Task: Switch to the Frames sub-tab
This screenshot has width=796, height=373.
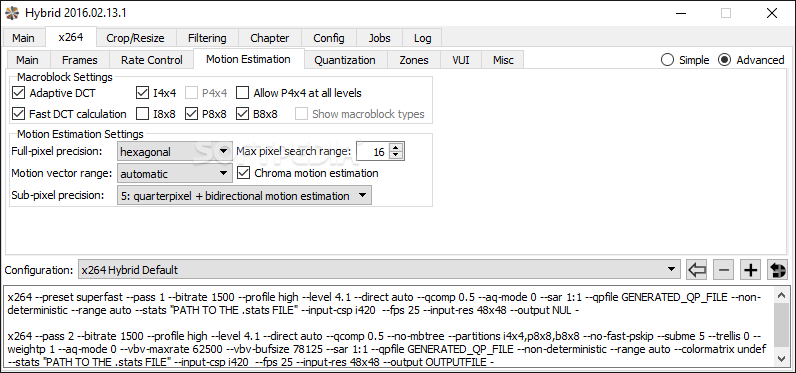Action: 80,60
